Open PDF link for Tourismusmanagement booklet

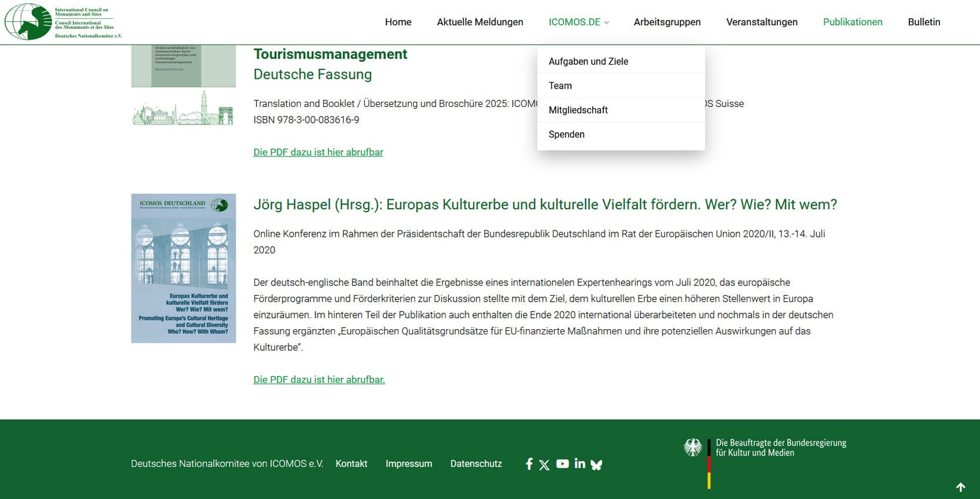pyautogui.click(x=318, y=152)
